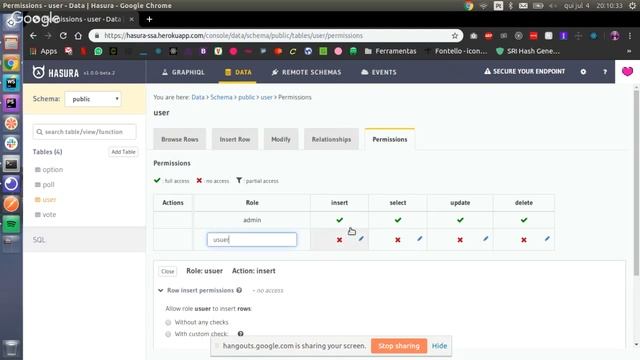Edit insert permission pencil for usuer role
This screenshot has height=360, width=640.
click(x=361, y=239)
